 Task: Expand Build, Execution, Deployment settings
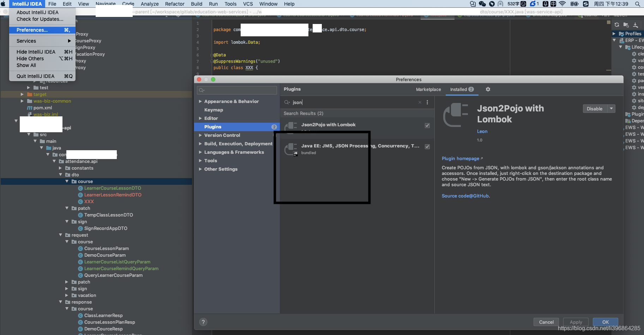pyautogui.click(x=200, y=144)
